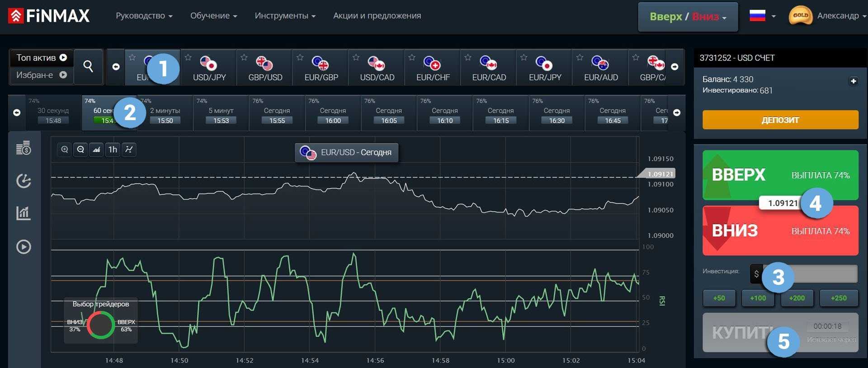Image resolution: width=868 pixels, height=368 pixels.
Task: Toggle favorite star for GBP/USD
Action: (x=244, y=57)
